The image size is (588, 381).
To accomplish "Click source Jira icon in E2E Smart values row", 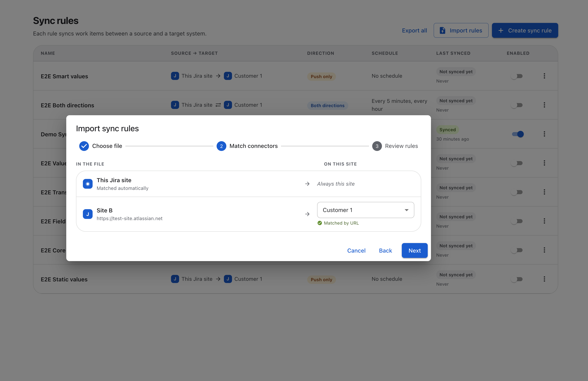I will pos(175,76).
